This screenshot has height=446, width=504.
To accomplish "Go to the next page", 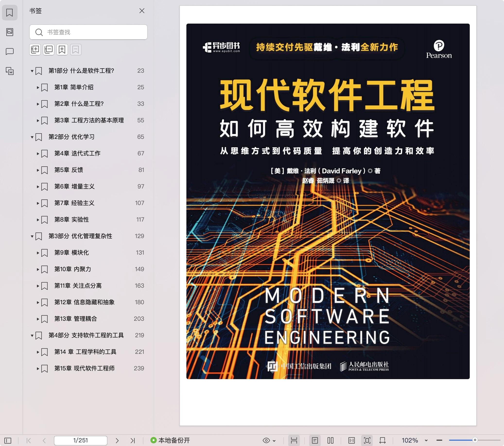I will pos(117,440).
